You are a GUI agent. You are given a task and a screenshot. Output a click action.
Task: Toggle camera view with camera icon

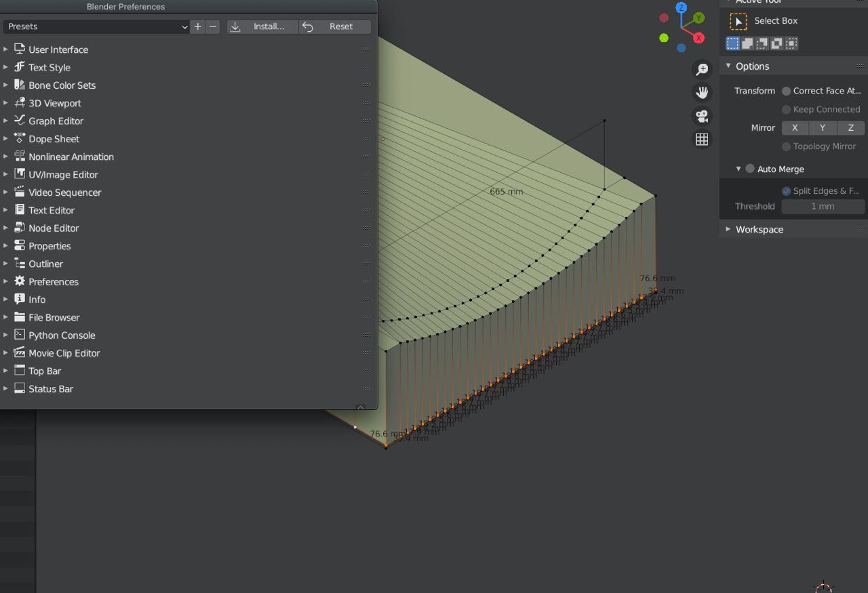pyautogui.click(x=702, y=116)
